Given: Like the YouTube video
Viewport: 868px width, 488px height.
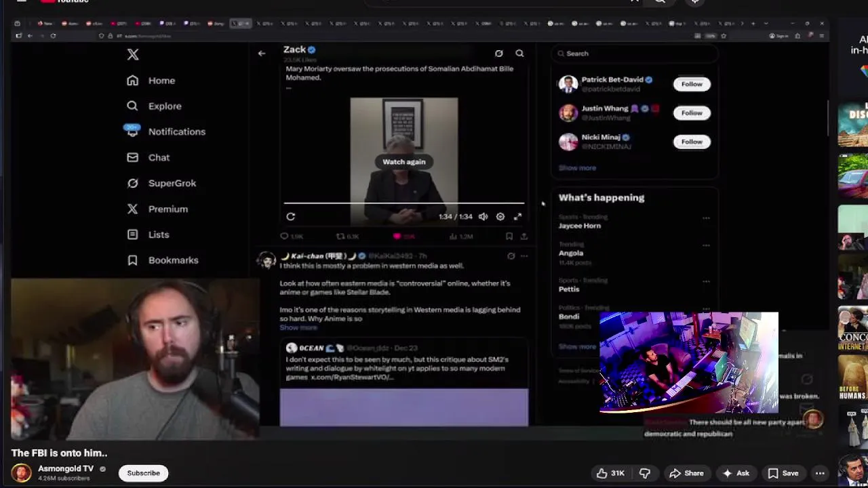Looking at the screenshot, I should point(610,473).
